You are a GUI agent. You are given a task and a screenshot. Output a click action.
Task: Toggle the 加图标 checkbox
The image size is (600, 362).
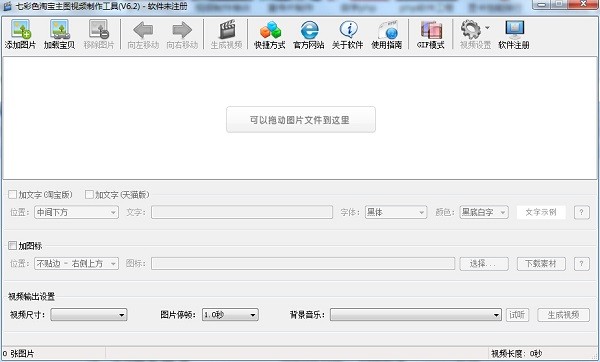tap(13, 246)
